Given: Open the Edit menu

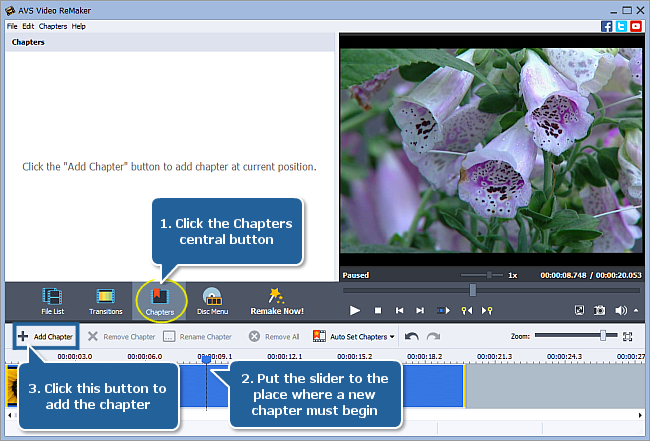Looking at the screenshot, I should 28,26.
